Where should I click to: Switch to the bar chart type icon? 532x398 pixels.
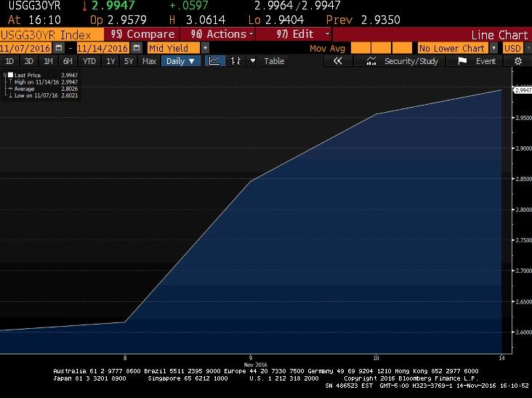click(235, 61)
